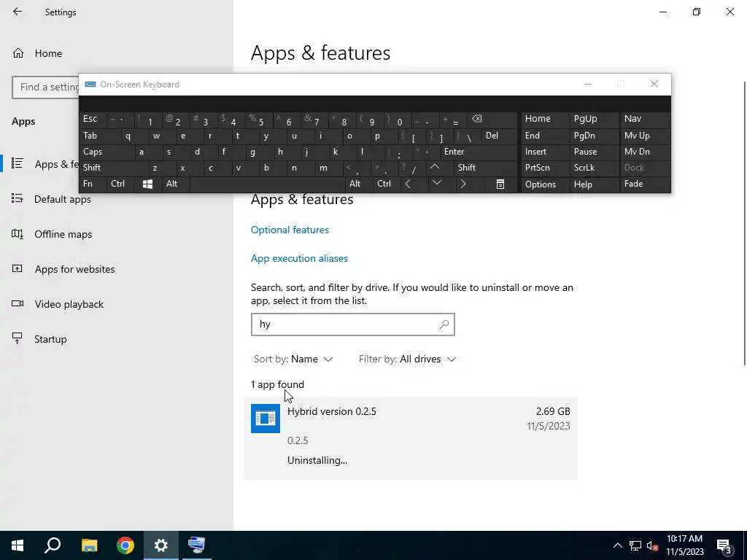Screen dimensions: 747x560
Task: Select the Default apps sidebar icon
Action: (x=18, y=198)
